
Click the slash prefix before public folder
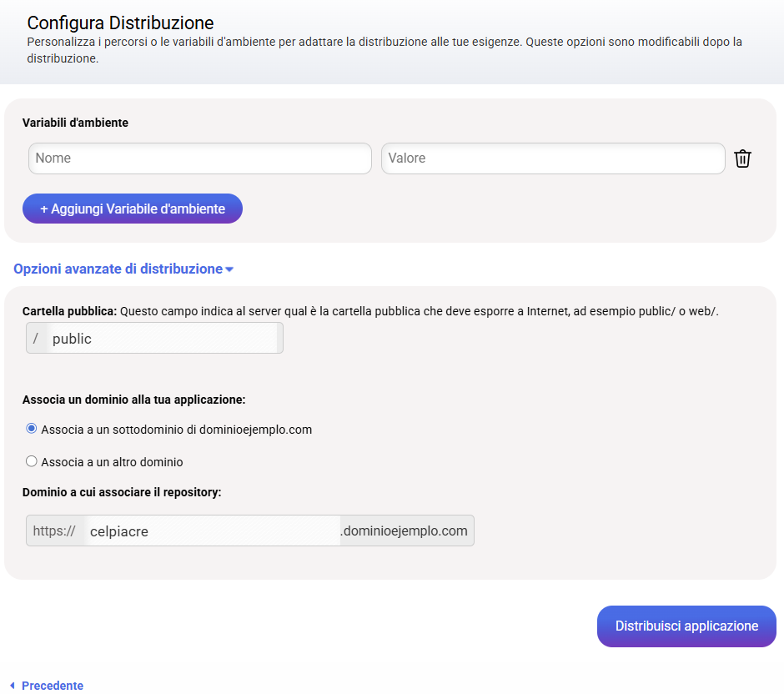click(36, 339)
